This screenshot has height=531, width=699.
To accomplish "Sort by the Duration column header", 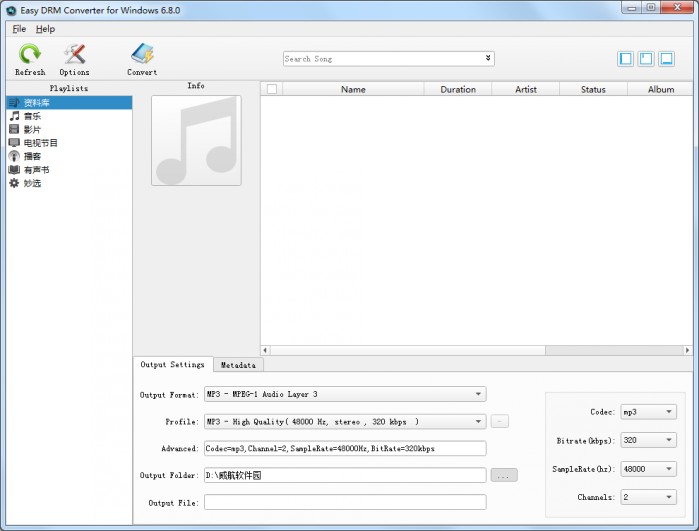I will pyautogui.click(x=458, y=89).
